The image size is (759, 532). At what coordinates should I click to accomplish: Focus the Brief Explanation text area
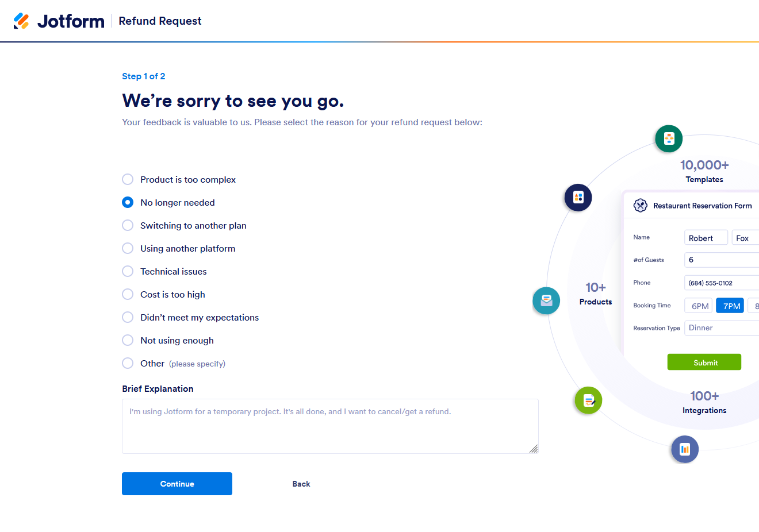[330, 426]
